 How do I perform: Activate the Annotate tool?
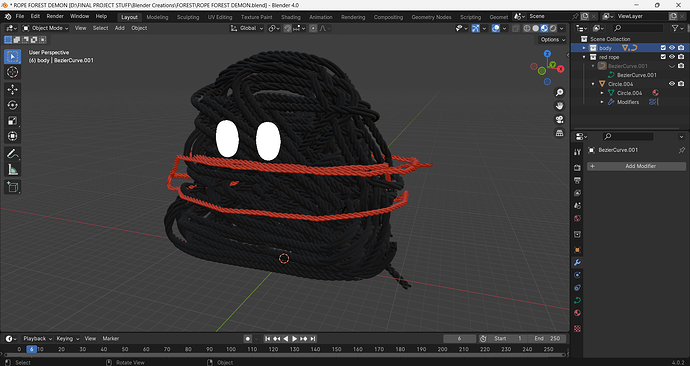coord(12,154)
